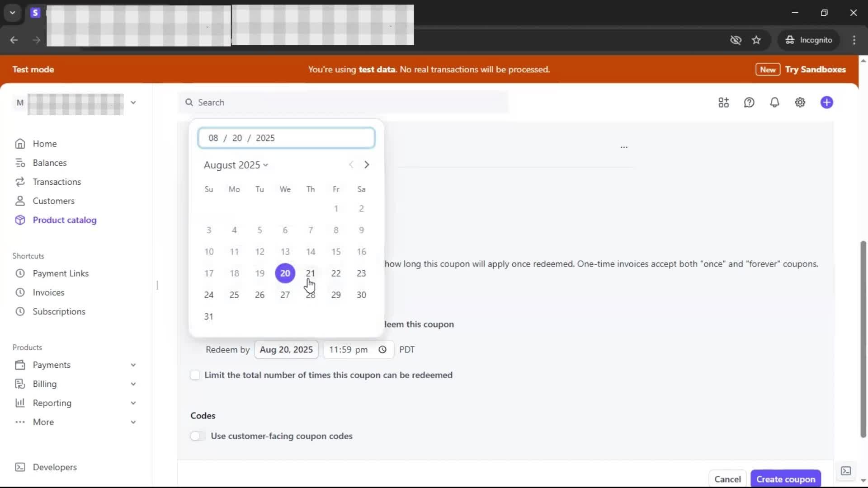This screenshot has width=868, height=488.
Task: Check limit total redemptions checkbox
Action: pos(195,375)
